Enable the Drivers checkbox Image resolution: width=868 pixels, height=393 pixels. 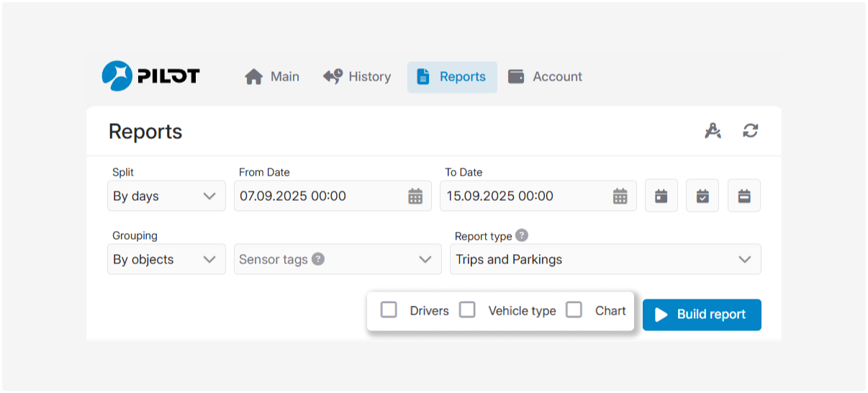click(389, 310)
